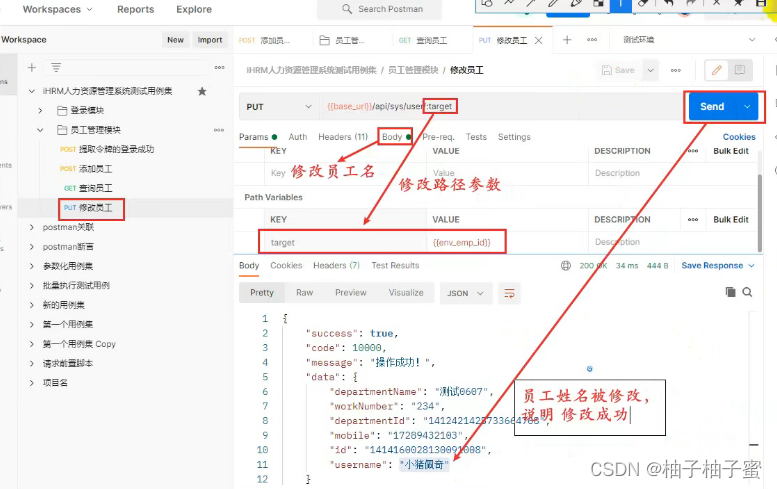
Task: Open more actions for the 员工管理模块 folder
Action: (x=219, y=130)
